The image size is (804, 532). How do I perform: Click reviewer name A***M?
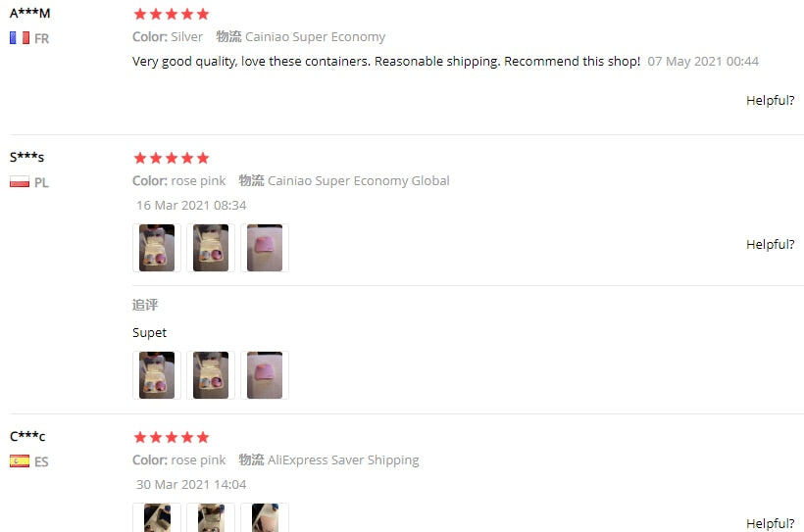coord(29,13)
